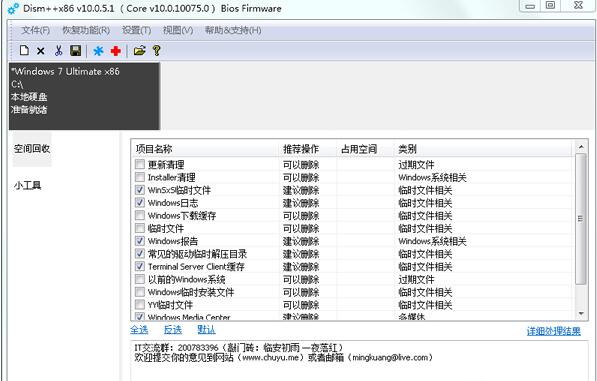Viewport: 597px width, 381px height.
Task: Click the red cross toolbar icon
Action: [115, 51]
